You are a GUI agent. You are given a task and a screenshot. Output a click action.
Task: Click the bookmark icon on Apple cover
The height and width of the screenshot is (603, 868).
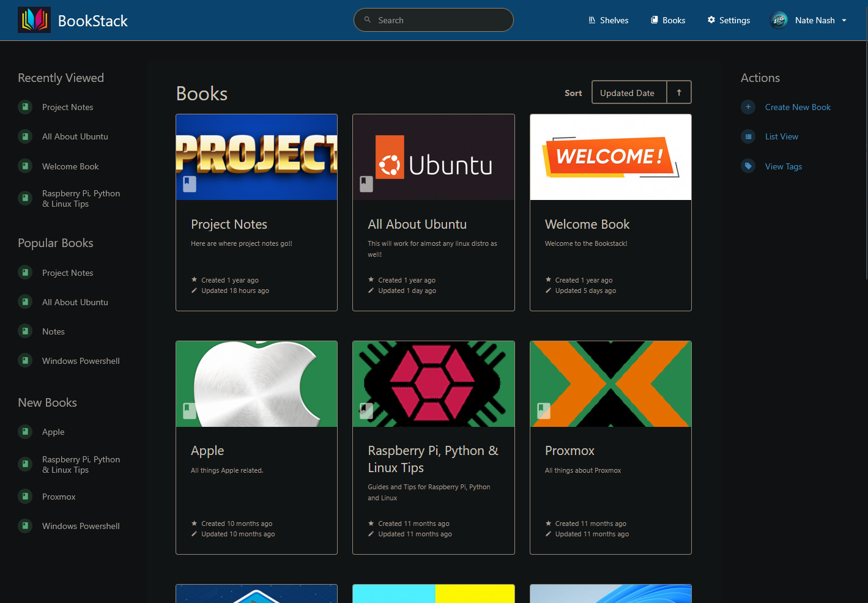click(190, 411)
